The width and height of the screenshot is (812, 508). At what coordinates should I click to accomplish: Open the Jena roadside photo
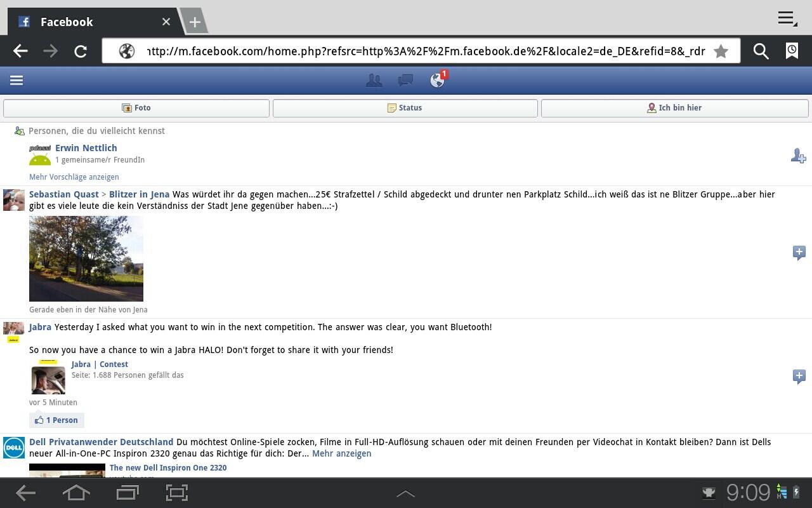click(x=86, y=258)
